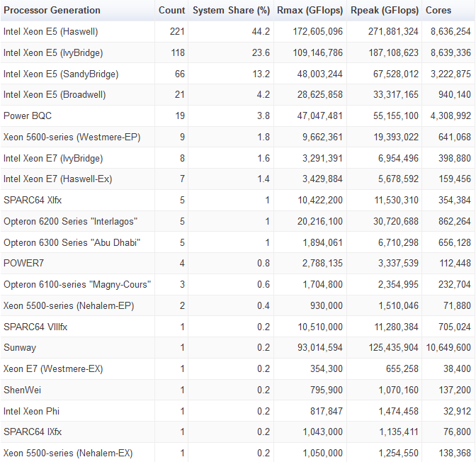Sort by the Cores column header
Image resolution: width=476 pixels, height=462 pixels.
(438, 11)
